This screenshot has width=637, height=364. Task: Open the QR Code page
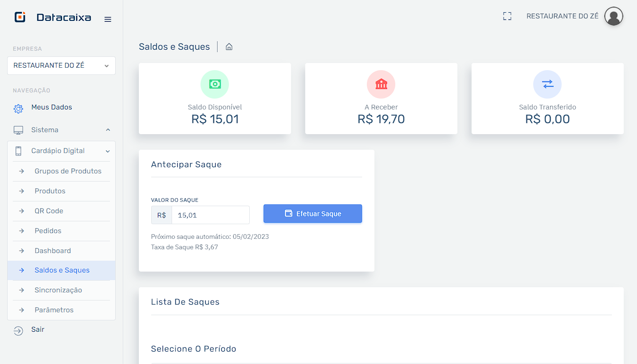coord(49,211)
